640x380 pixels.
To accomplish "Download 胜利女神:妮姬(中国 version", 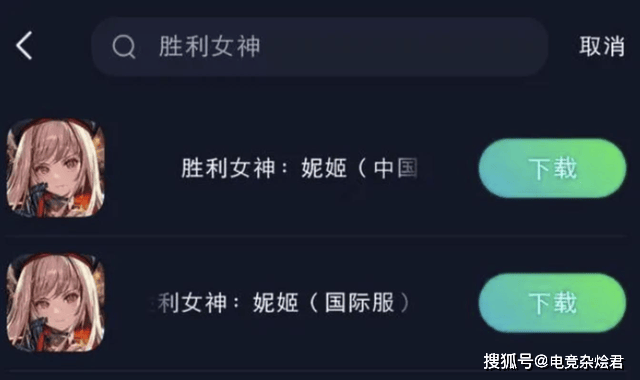I will 552,168.
